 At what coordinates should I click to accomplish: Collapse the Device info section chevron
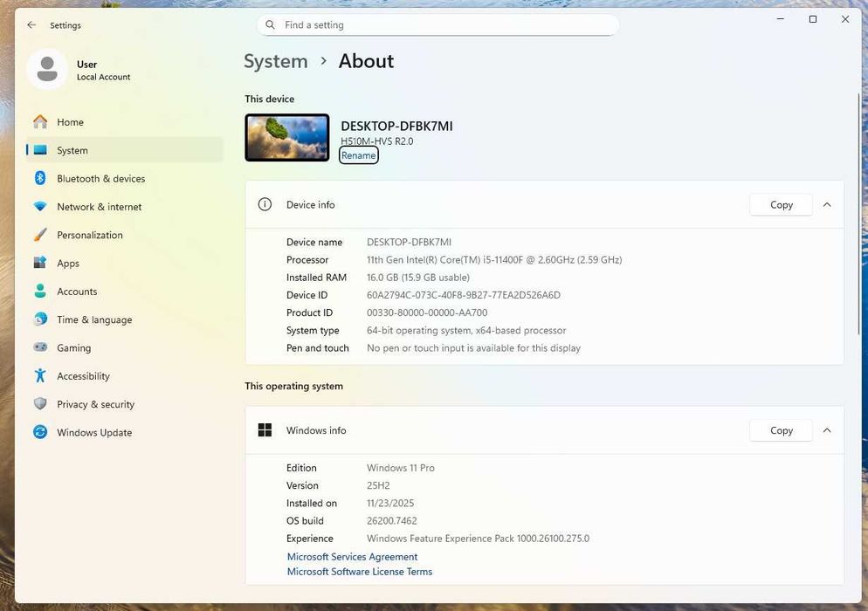[827, 205]
